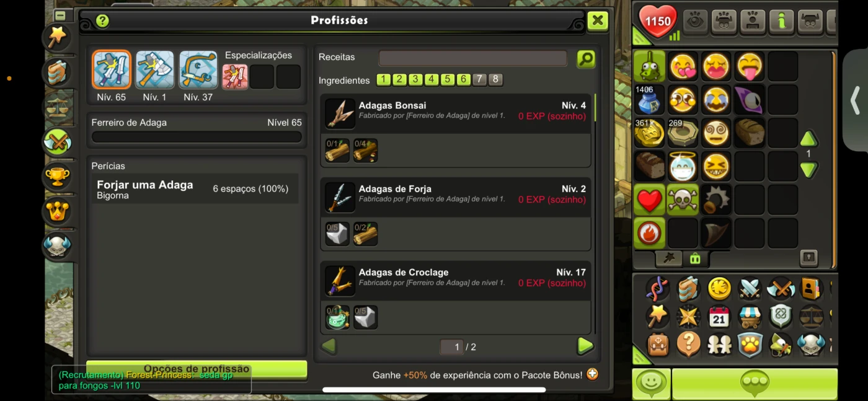
Task: Click the Pacote Bônus plus button
Action: coord(593,374)
